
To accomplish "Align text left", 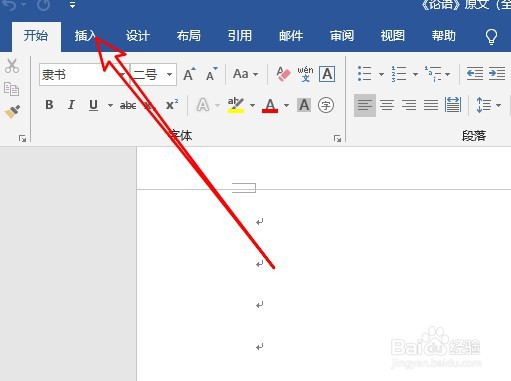I will point(365,105).
